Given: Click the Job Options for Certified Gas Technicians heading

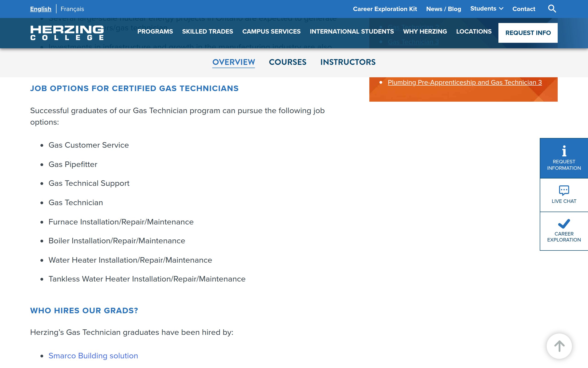Looking at the screenshot, I should [x=134, y=88].
